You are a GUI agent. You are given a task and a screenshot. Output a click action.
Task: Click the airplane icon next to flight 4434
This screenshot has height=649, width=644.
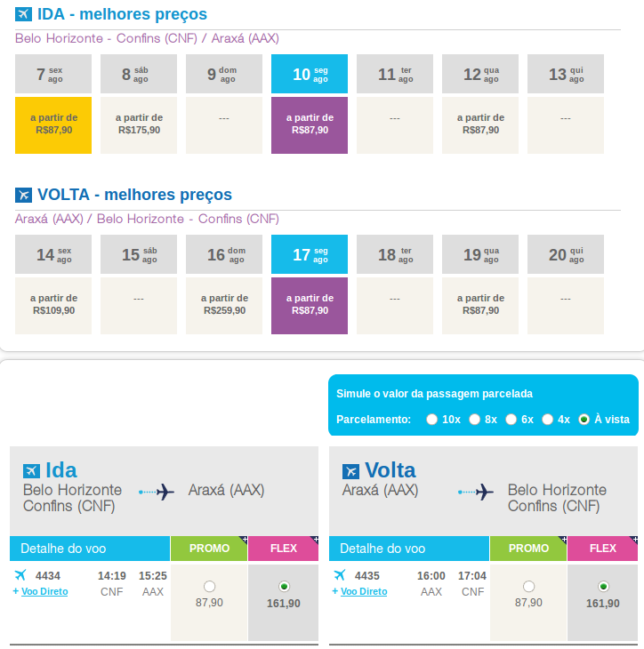point(20,575)
